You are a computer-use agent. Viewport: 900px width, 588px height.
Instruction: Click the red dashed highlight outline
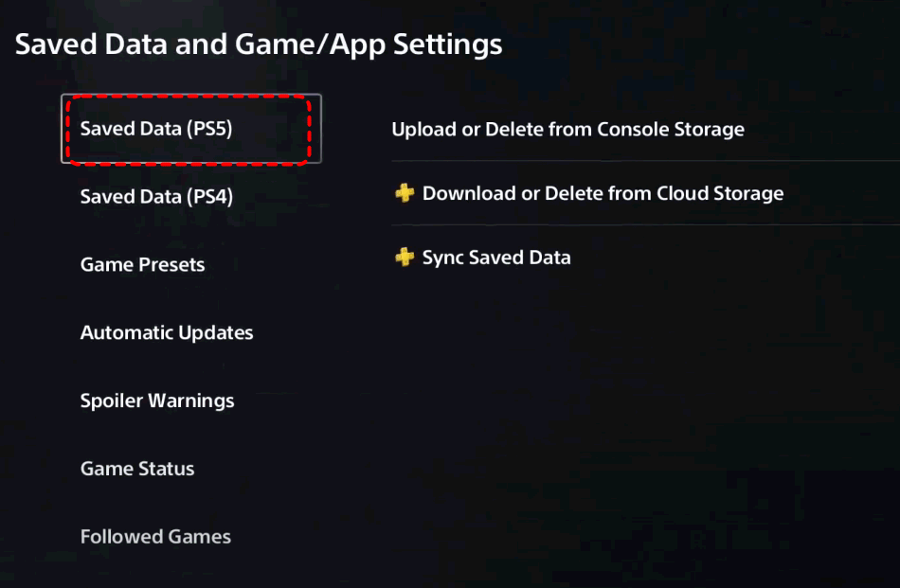[x=189, y=131]
